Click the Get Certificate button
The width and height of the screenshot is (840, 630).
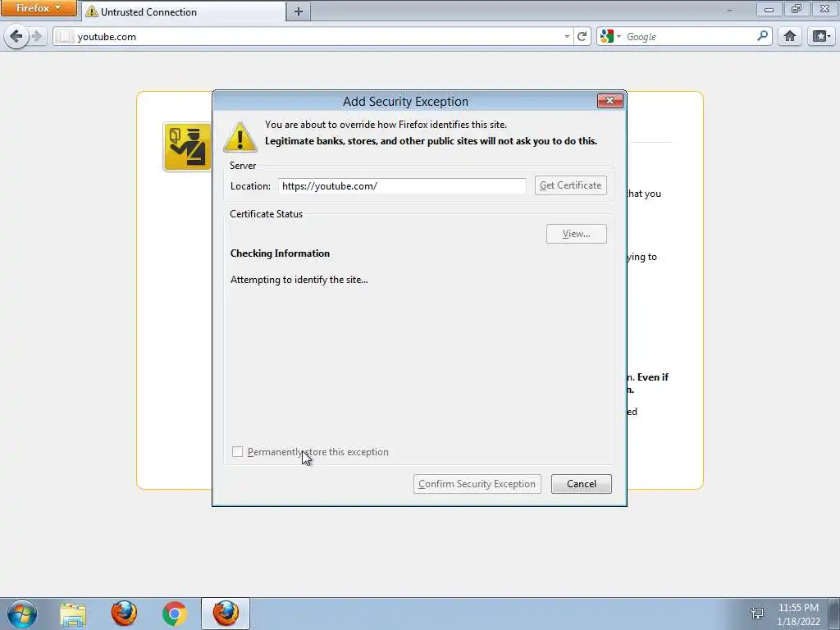(571, 185)
